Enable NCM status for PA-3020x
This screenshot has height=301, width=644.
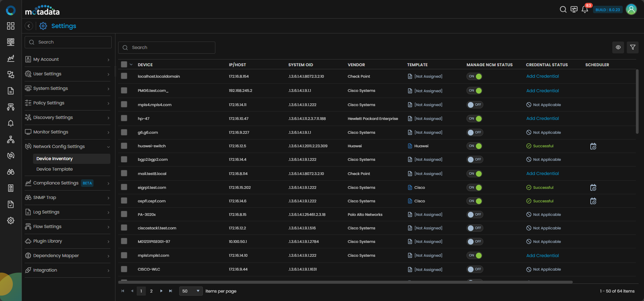pos(475,215)
